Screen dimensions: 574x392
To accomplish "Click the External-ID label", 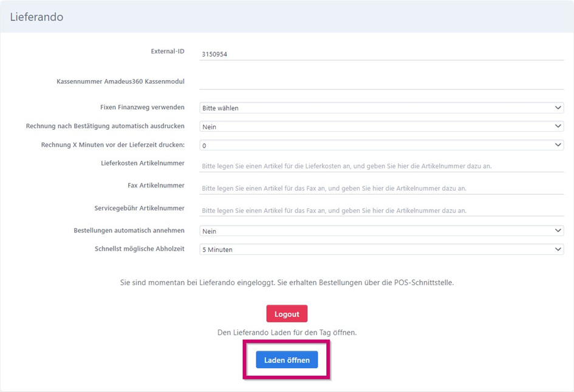I will (x=168, y=51).
